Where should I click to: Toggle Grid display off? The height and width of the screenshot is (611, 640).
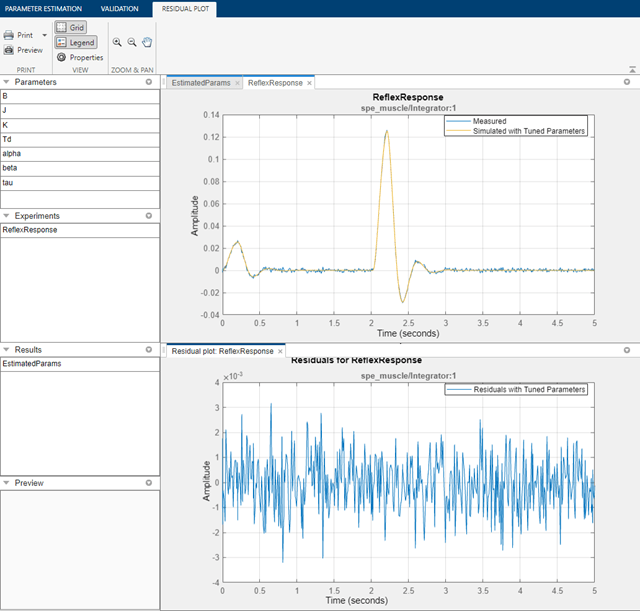(x=69, y=27)
